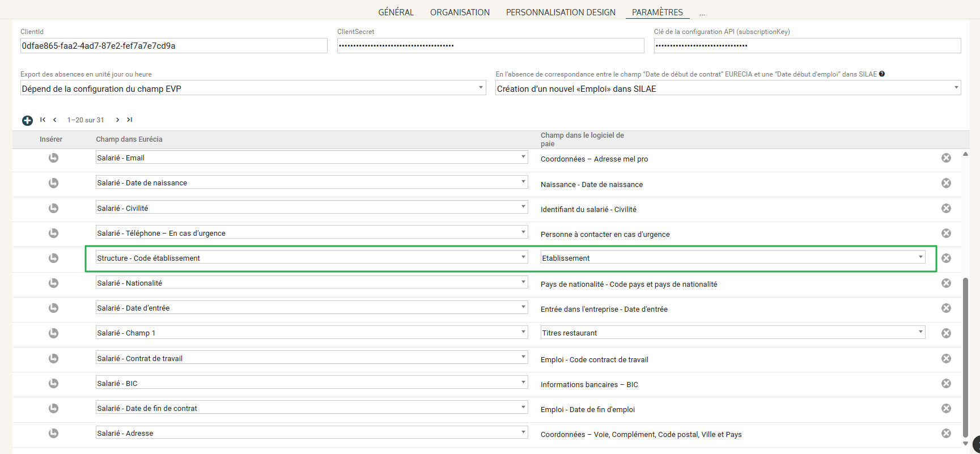
Task: Go to the next page of mappings
Action: [117, 120]
